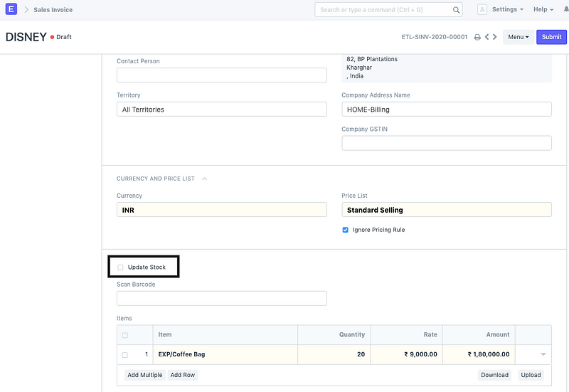
Task: Go to previous document arrow
Action: tap(487, 37)
